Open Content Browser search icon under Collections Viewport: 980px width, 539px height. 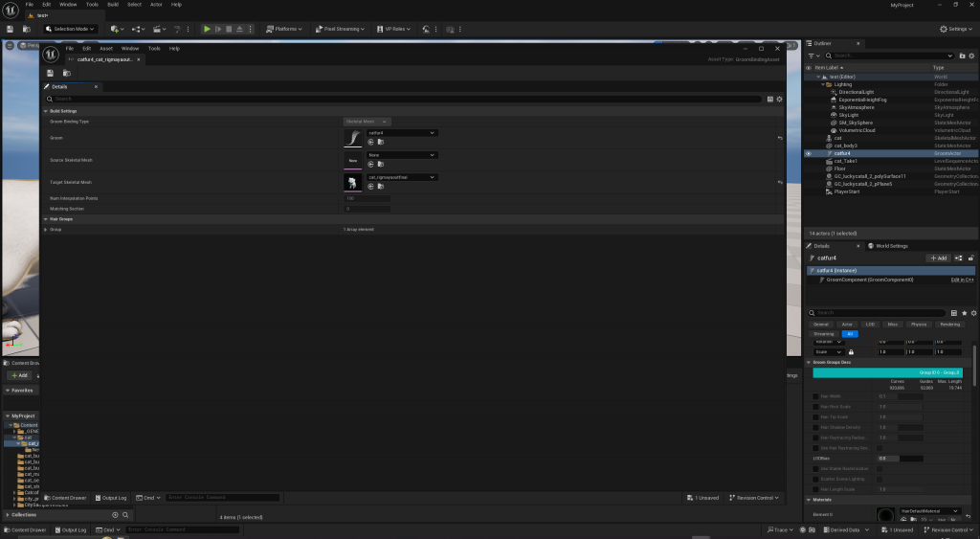(125, 515)
